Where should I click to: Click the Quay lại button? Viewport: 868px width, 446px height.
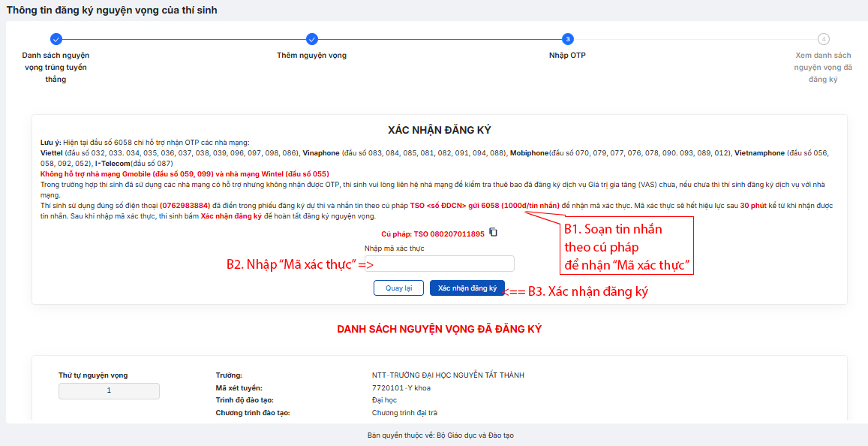[x=398, y=288]
